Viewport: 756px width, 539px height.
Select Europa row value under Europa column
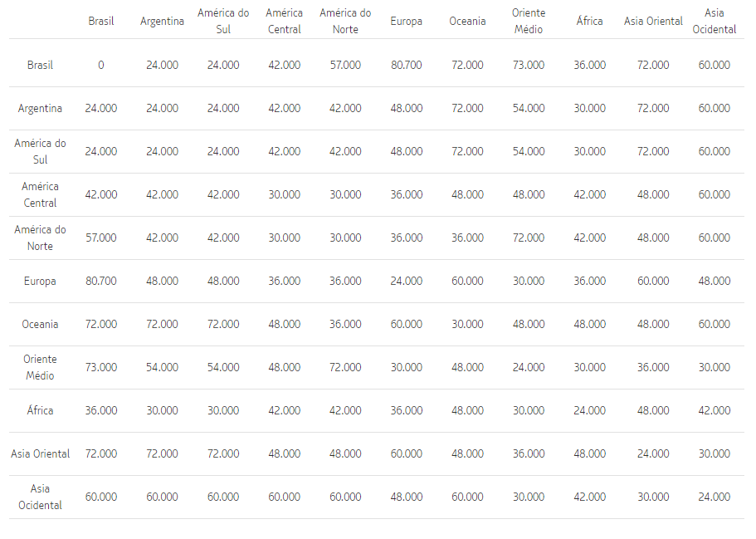[406, 281]
